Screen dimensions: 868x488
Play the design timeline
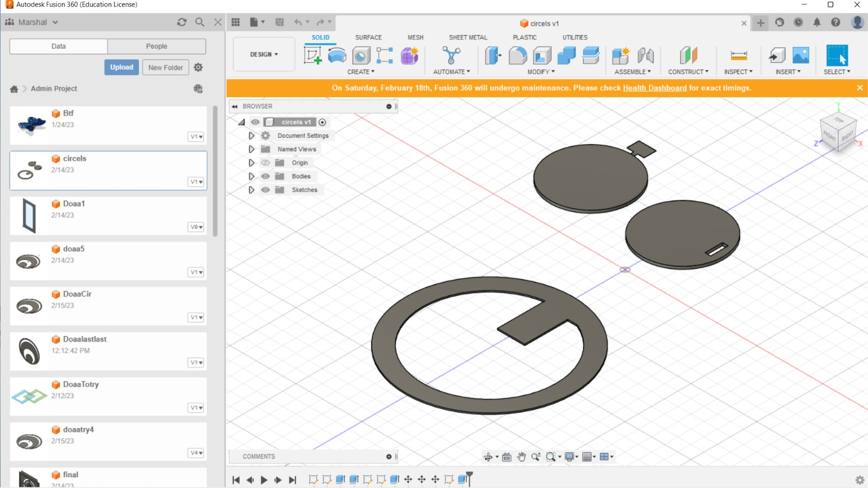pos(264,480)
